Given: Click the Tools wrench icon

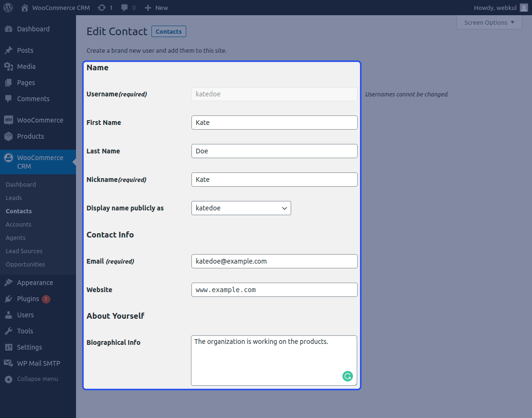Looking at the screenshot, I should pyautogui.click(x=9, y=331).
